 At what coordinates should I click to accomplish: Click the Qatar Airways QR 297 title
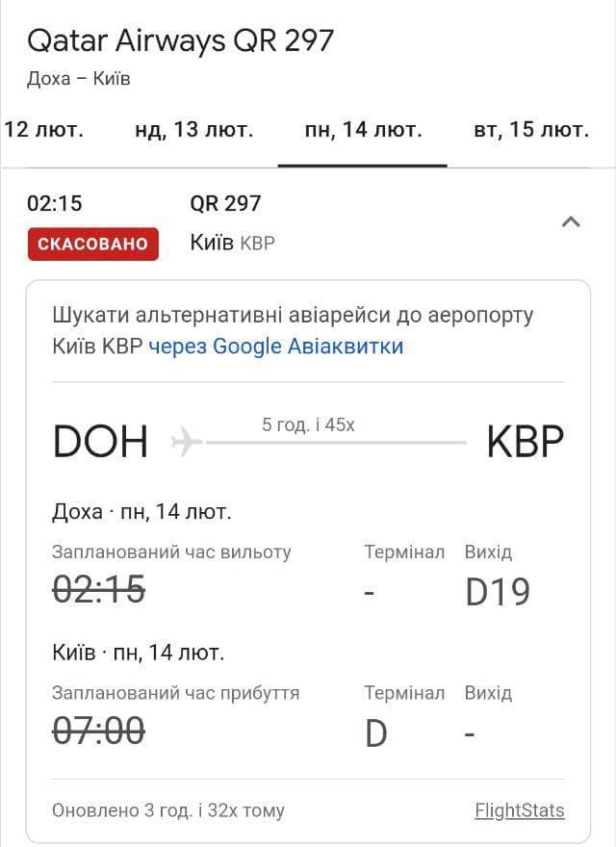click(180, 40)
